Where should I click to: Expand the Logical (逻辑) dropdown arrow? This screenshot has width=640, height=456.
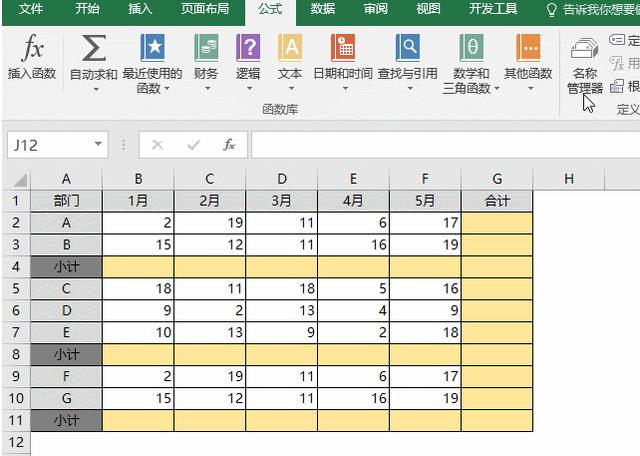click(249, 89)
